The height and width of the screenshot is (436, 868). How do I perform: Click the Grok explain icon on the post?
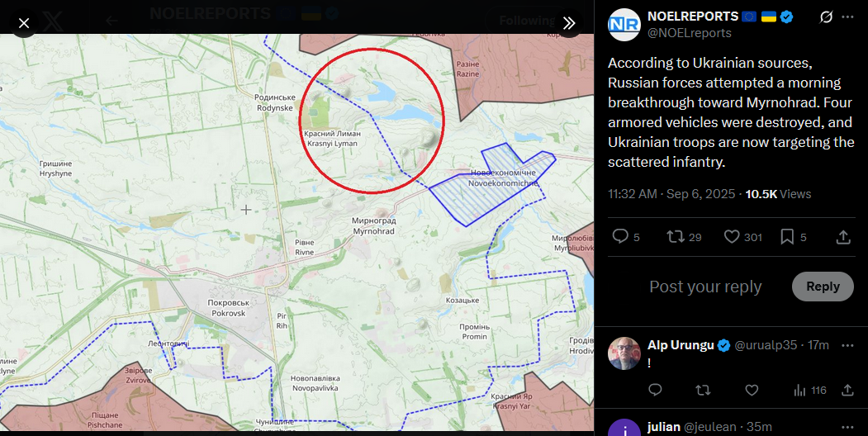825,17
